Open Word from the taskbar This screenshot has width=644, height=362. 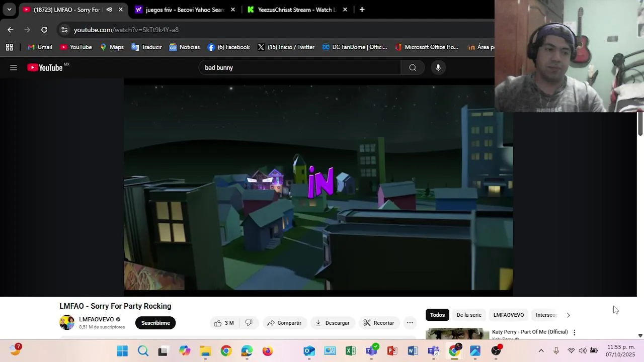(413, 351)
